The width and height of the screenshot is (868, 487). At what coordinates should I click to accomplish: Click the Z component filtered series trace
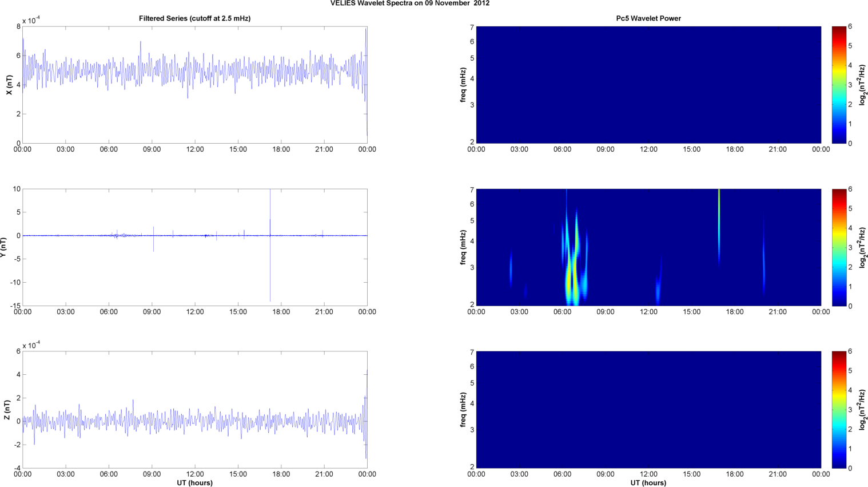[194, 422]
